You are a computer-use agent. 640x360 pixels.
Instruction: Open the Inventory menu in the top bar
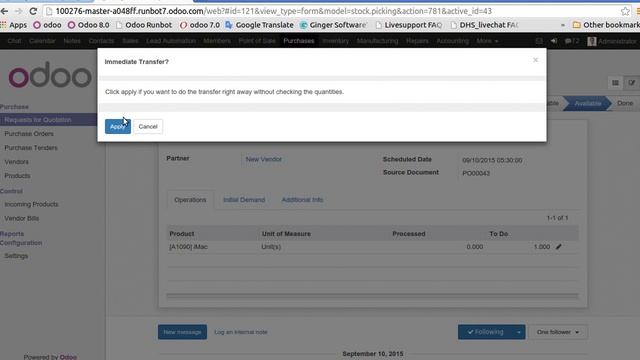click(336, 41)
